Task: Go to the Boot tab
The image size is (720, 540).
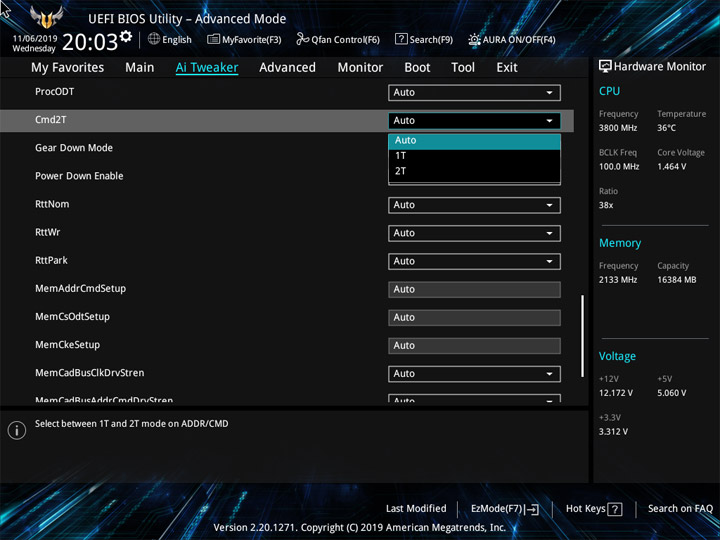Action: 417,68
